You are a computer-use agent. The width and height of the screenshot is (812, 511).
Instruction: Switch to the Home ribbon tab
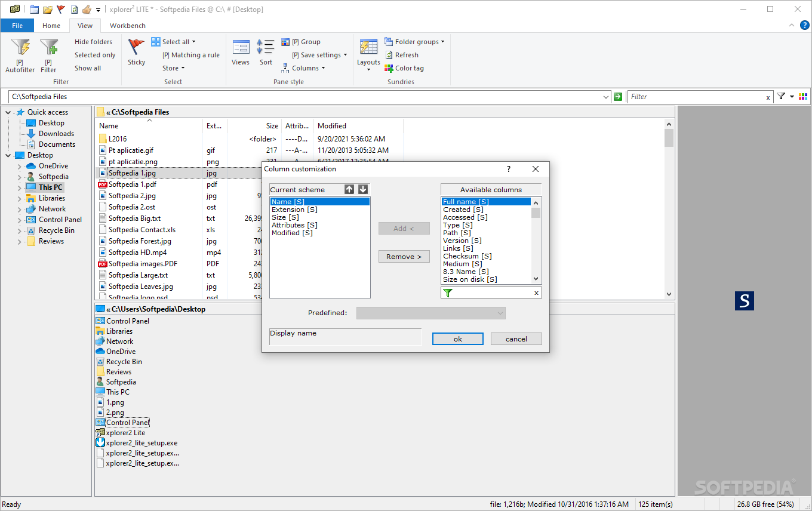click(x=51, y=26)
